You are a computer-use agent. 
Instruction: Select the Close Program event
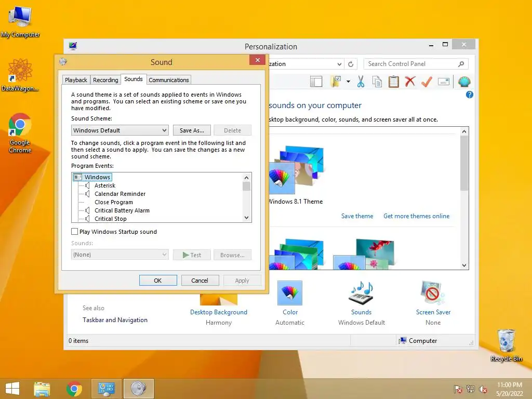[x=114, y=202]
